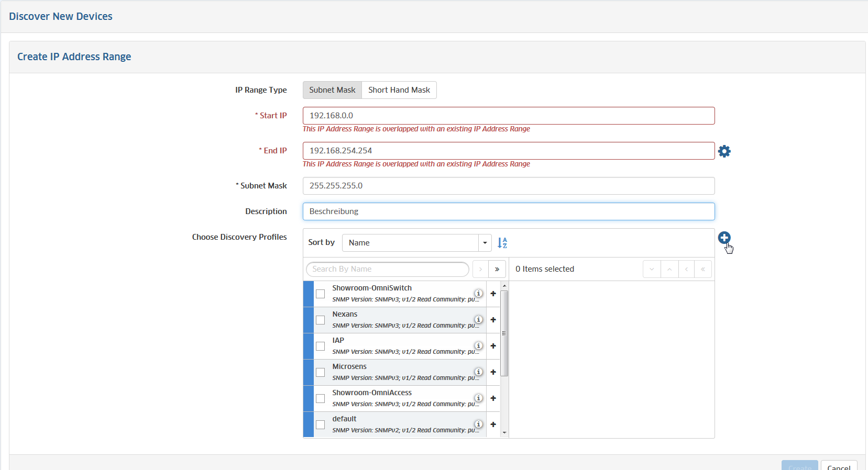Viewport: 868px width, 470px height.
Task: Check the IAP profile checkbox
Action: click(x=320, y=346)
